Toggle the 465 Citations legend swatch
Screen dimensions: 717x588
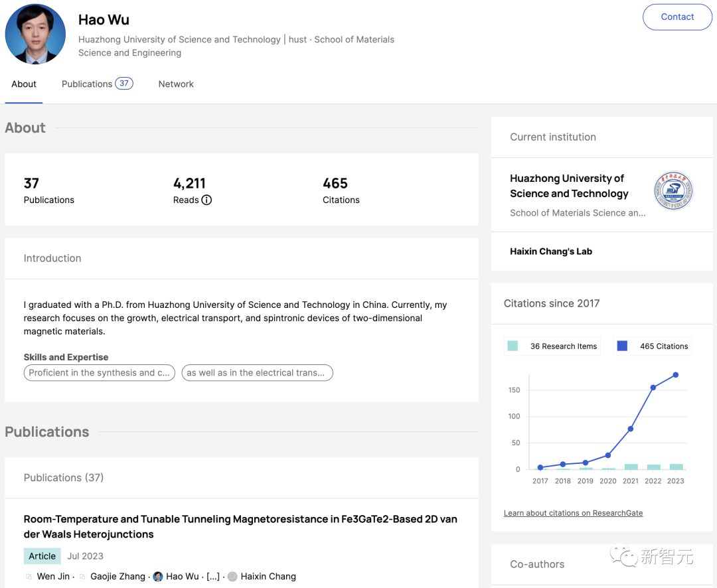pyautogui.click(x=622, y=346)
